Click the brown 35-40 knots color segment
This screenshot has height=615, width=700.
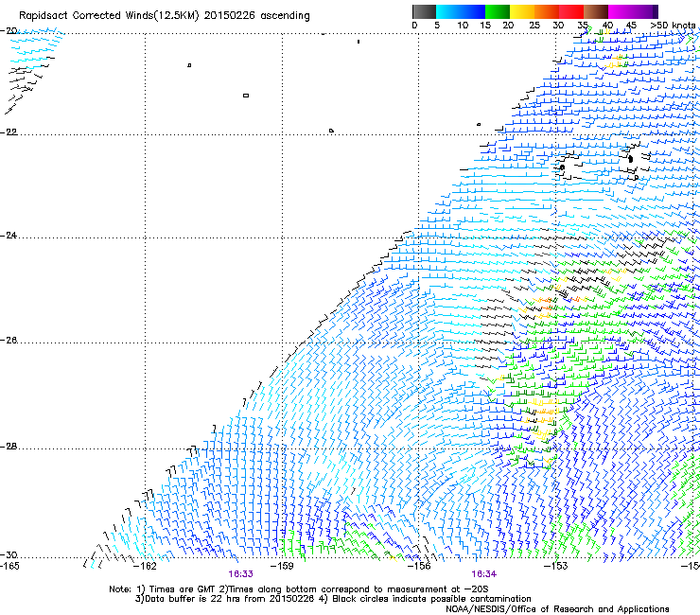[x=596, y=11]
